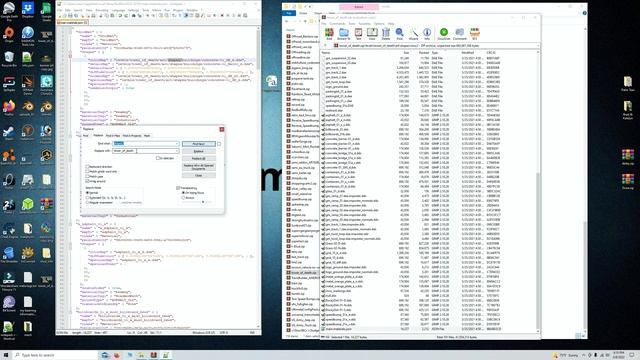Click the Find magnifier icon in WinRAR
Image resolution: width=640 pixels, height=360 pixels.
coord(400,33)
